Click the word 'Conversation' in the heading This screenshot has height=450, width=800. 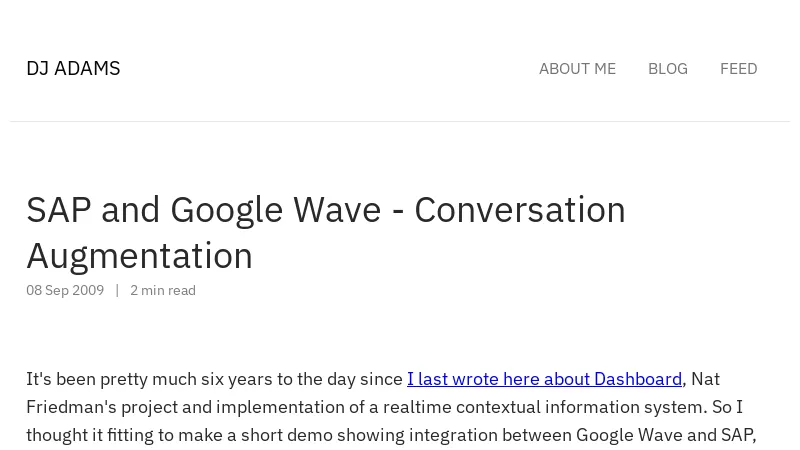coord(519,210)
